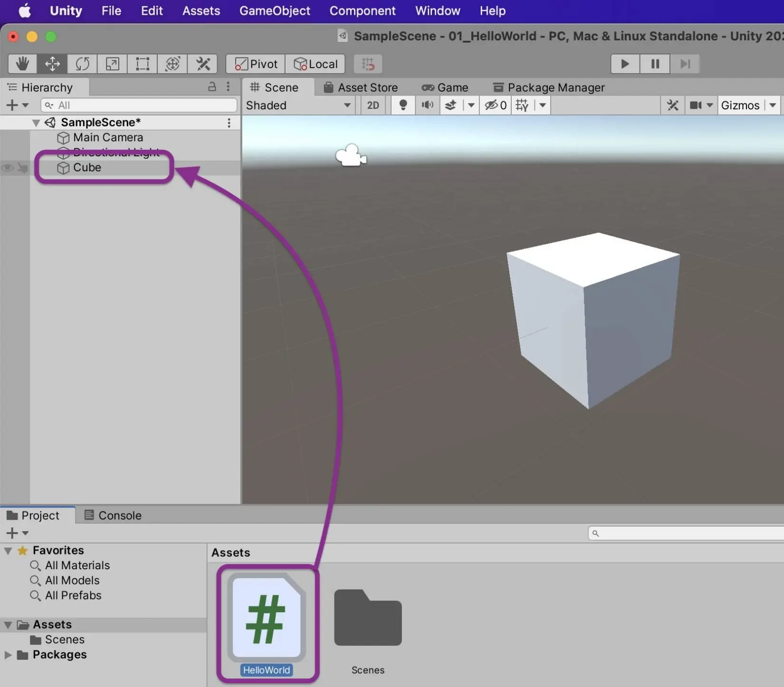Viewport: 784px width, 687px height.
Task: Click the camera gizmo in scene
Action: [x=351, y=155]
